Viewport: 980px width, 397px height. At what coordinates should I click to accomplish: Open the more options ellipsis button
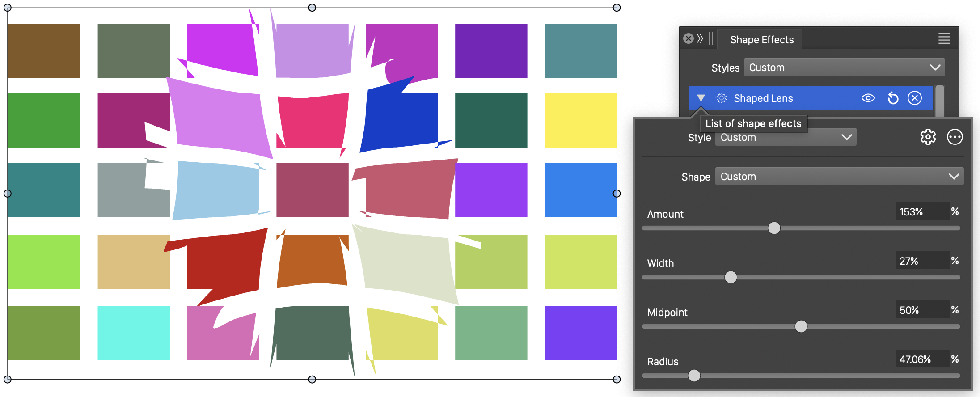pyautogui.click(x=955, y=137)
